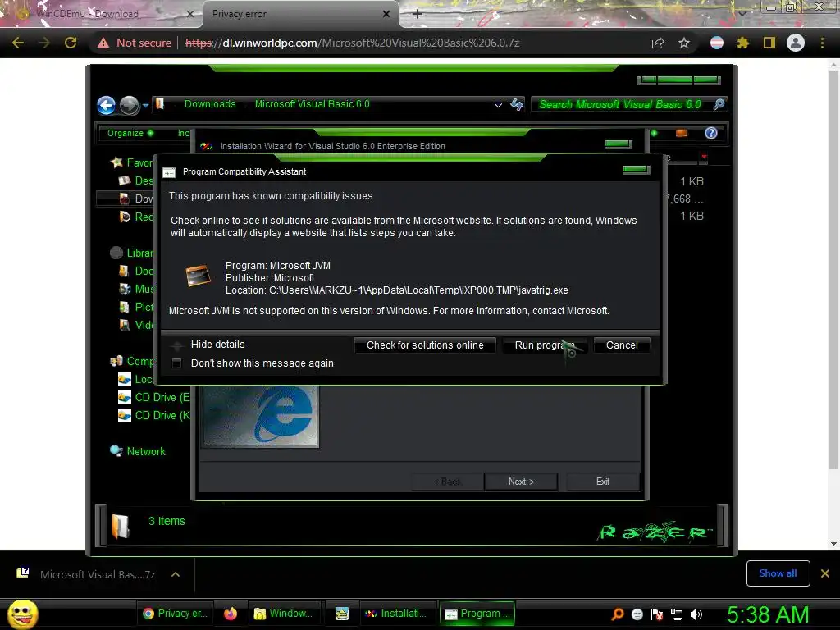The width and height of the screenshot is (840, 630).
Task: Close the Chrome downloads bar
Action: [x=825, y=573]
